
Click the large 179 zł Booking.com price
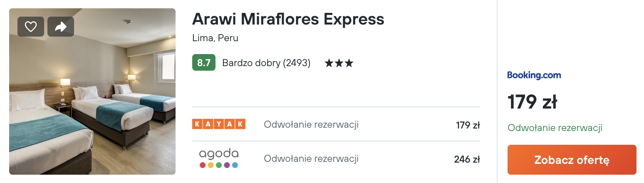[x=532, y=102]
